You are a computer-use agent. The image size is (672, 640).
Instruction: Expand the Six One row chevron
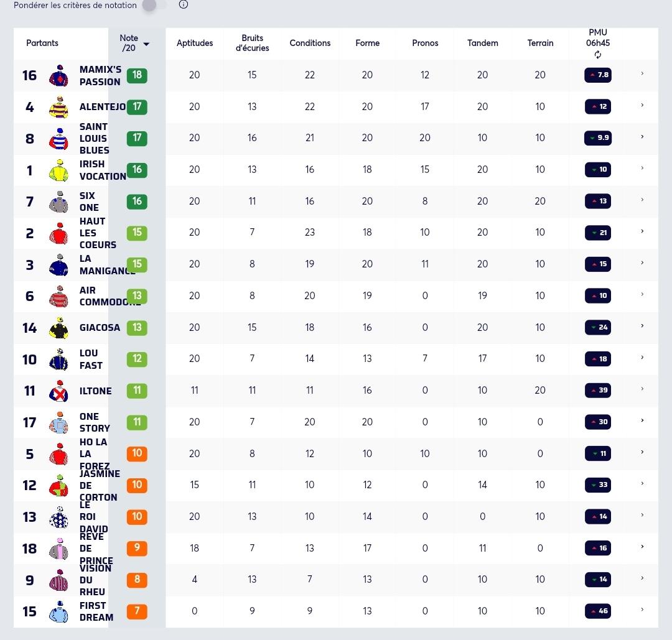click(642, 200)
